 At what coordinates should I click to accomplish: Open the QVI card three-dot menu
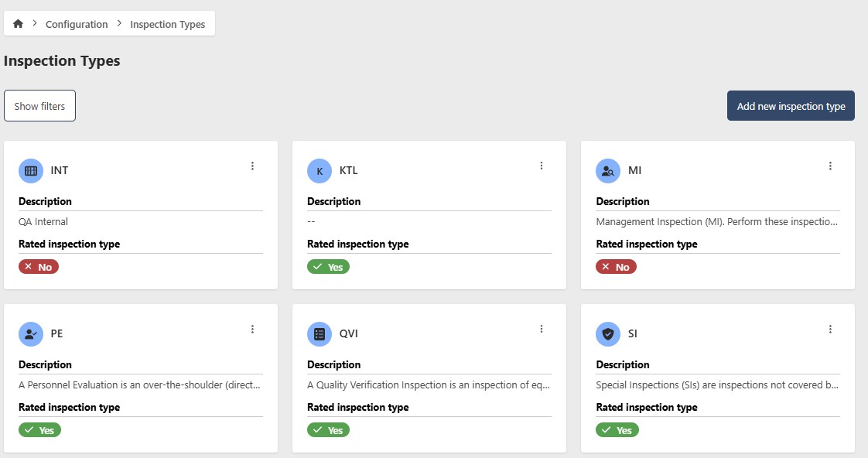(542, 329)
